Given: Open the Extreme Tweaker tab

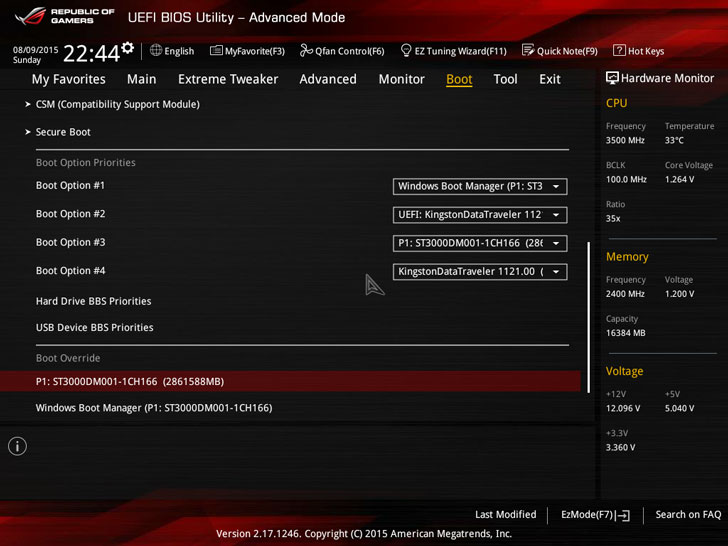Looking at the screenshot, I should [228, 79].
